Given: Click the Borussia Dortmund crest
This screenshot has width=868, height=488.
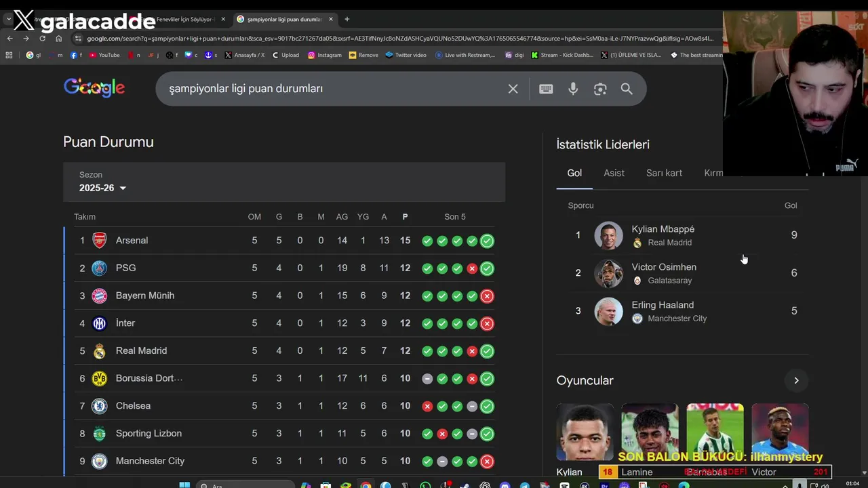Looking at the screenshot, I should pyautogui.click(x=100, y=378).
